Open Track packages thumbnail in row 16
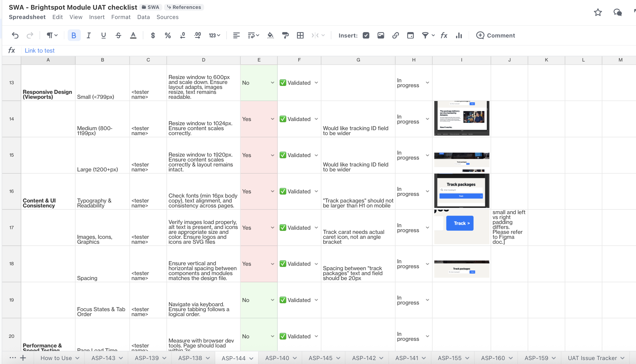This screenshot has width=636, height=364. pos(461,191)
